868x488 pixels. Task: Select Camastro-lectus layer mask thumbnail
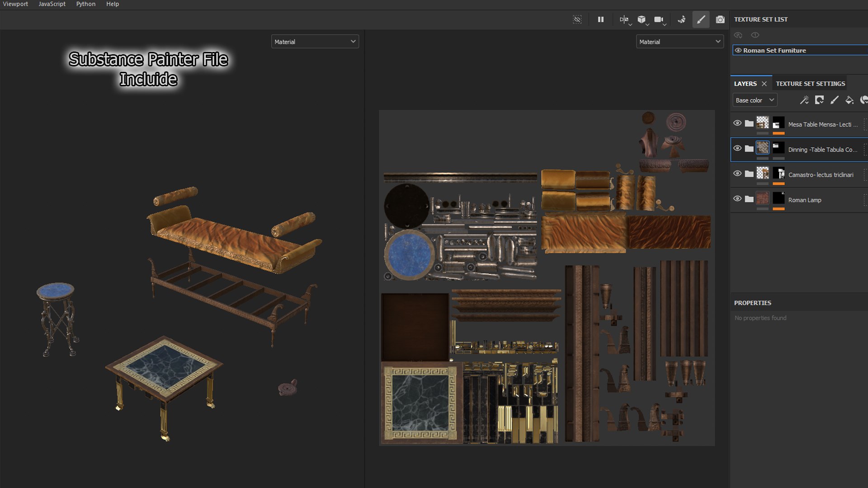tap(778, 173)
